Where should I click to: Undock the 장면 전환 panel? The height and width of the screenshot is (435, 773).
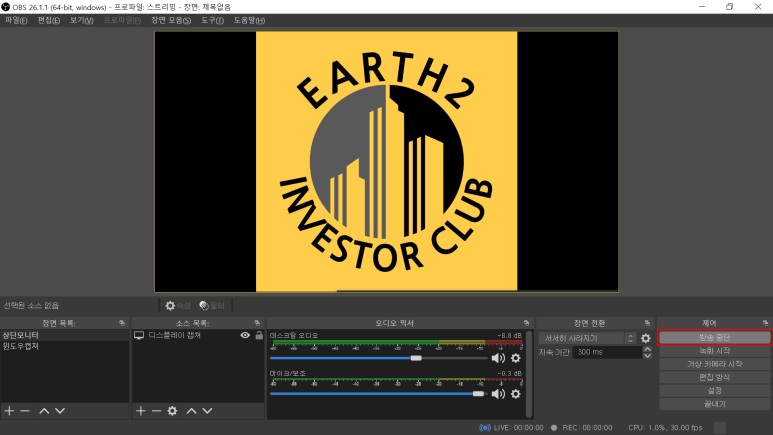(x=647, y=323)
